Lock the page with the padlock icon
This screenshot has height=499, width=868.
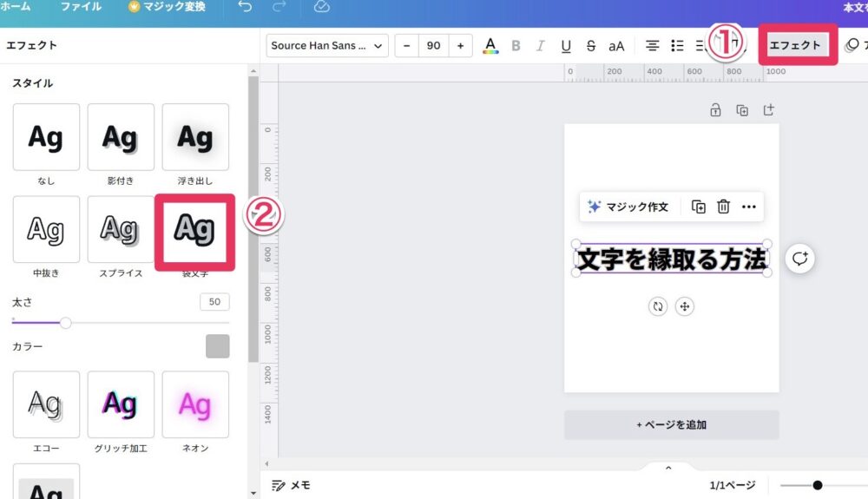pos(715,110)
